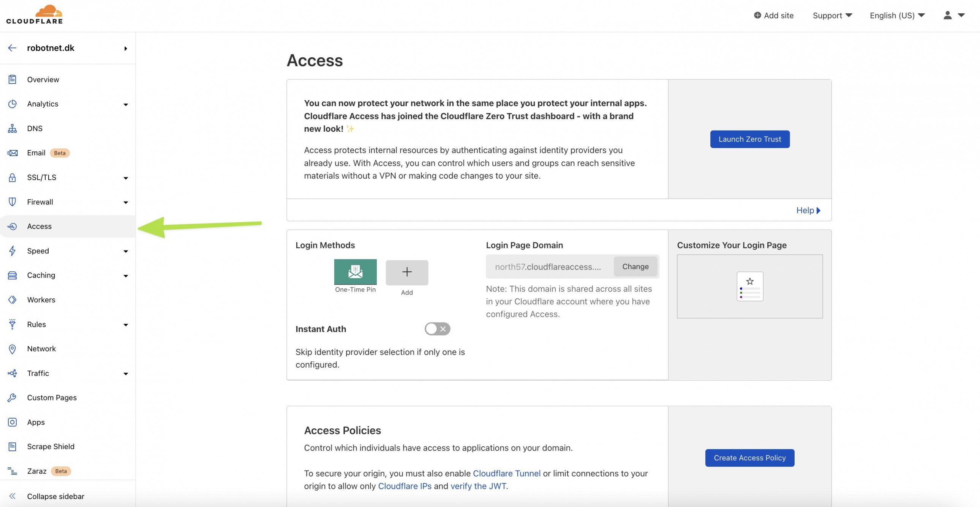Click the Scrape Shield document icon
Image resolution: width=980 pixels, height=507 pixels.
[12, 447]
